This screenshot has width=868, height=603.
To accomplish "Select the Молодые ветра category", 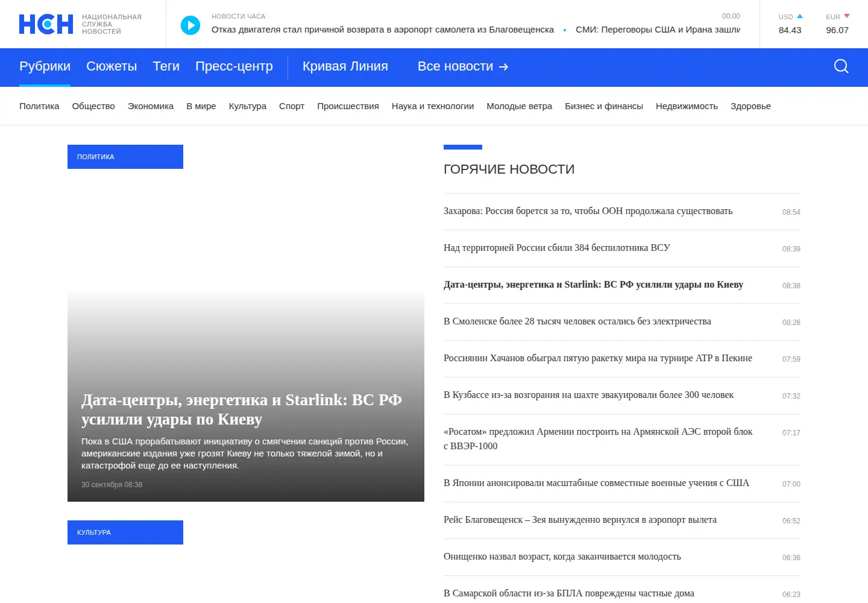I will (520, 106).
